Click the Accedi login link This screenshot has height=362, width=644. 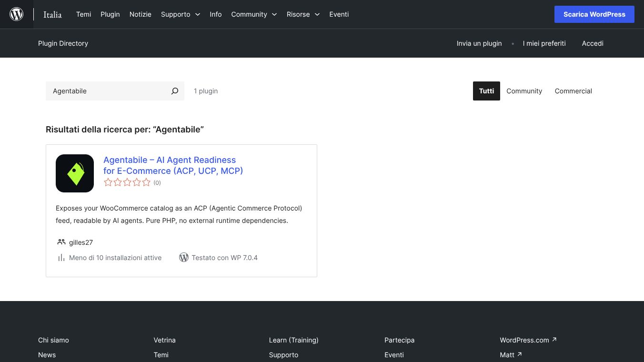pyautogui.click(x=593, y=43)
